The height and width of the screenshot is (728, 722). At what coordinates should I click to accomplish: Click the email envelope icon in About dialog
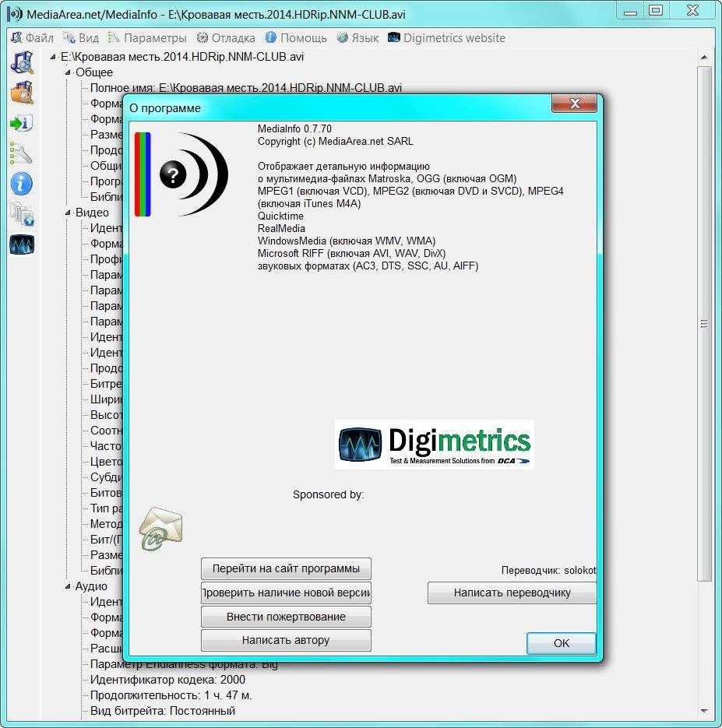[x=160, y=529]
